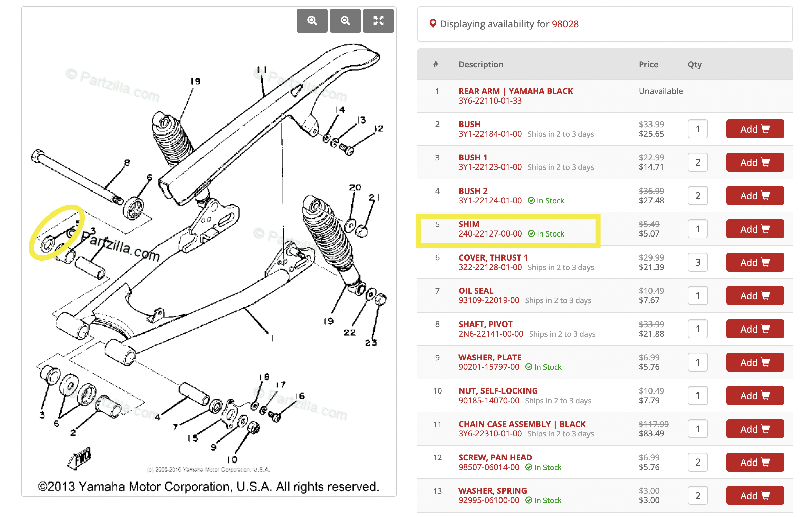Screen dimensions: 812x517
Task: Click the zoom in magnifier icon
Action: click(x=312, y=21)
